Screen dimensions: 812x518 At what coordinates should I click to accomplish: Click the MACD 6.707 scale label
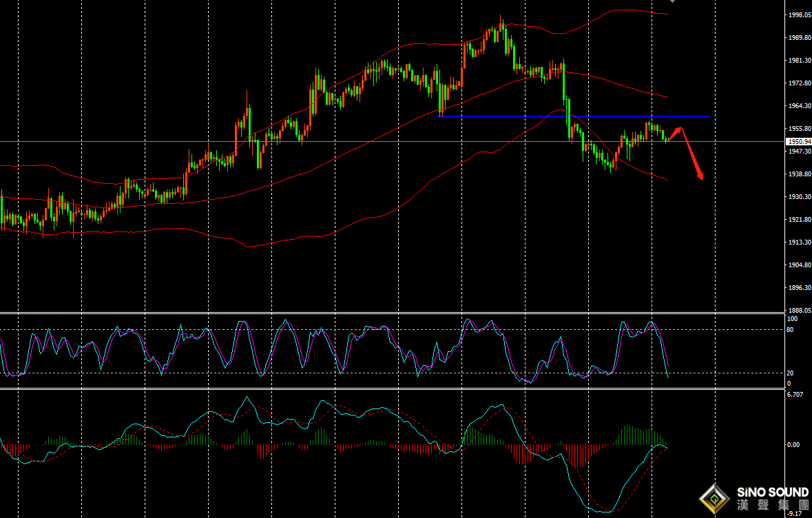coord(795,395)
